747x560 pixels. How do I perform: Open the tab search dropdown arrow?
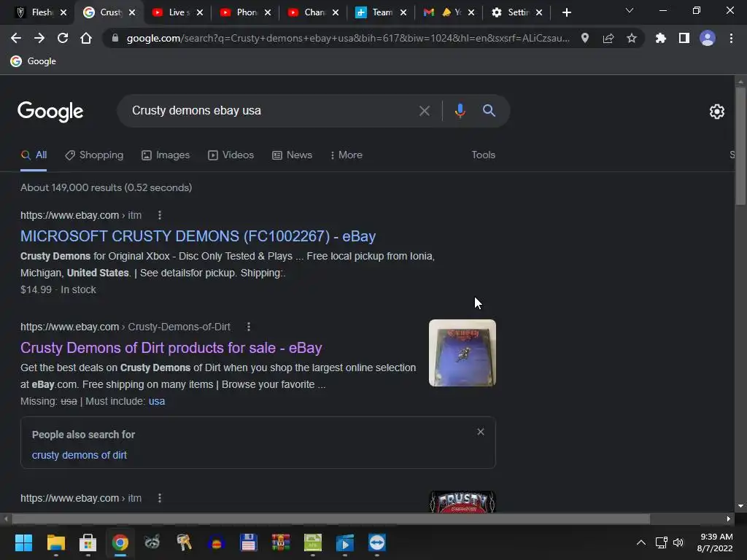tap(630, 10)
